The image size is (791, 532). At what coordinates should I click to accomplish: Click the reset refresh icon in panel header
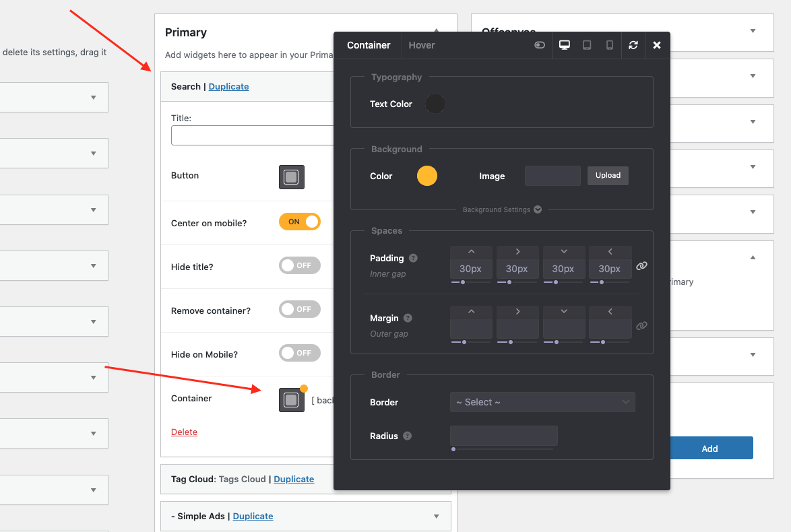tap(633, 45)
